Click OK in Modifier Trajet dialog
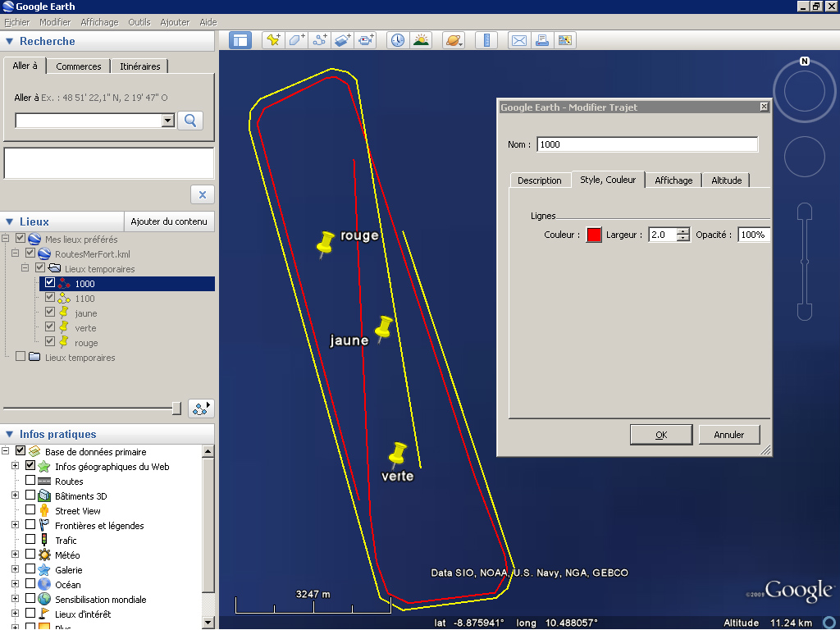Viewport: 840px width, 630px height. tap(661, 435)
